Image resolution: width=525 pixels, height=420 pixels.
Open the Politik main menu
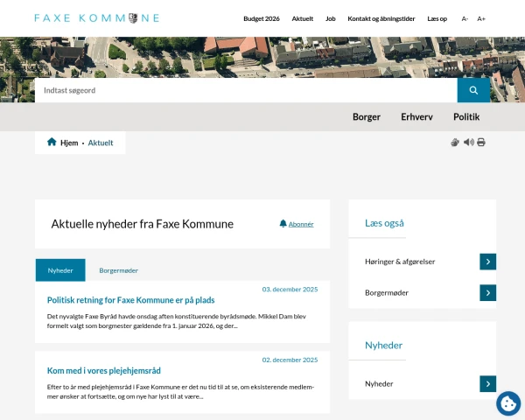pyautogui.click(x=466, y=116)
